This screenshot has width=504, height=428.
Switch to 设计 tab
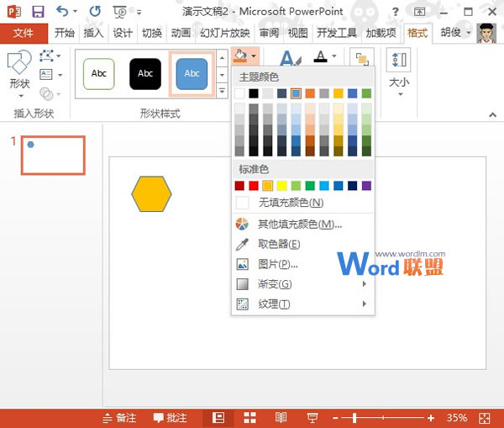coord(123,33)
